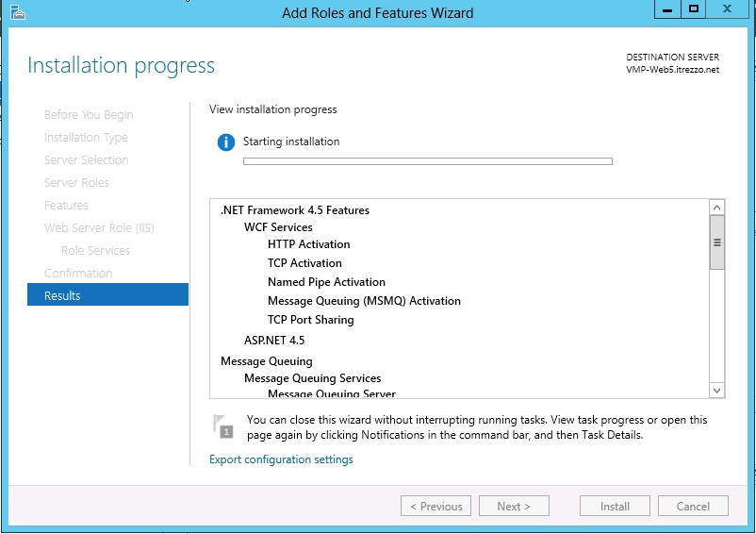Click the Previous button
The width and height of the screenshot is (756, 534).
click(x=436, y=506)
